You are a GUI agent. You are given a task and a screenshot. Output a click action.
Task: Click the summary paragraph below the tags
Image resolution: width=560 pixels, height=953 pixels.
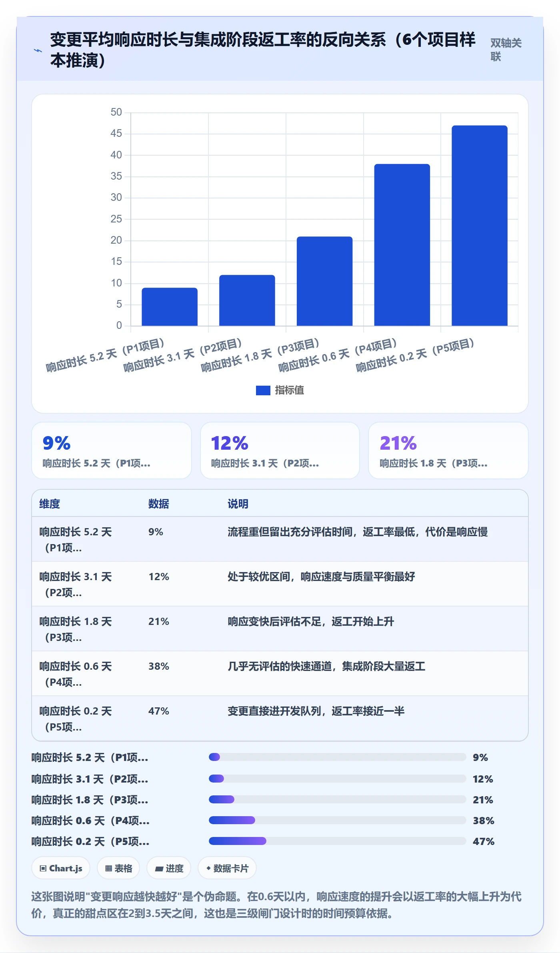276,905
